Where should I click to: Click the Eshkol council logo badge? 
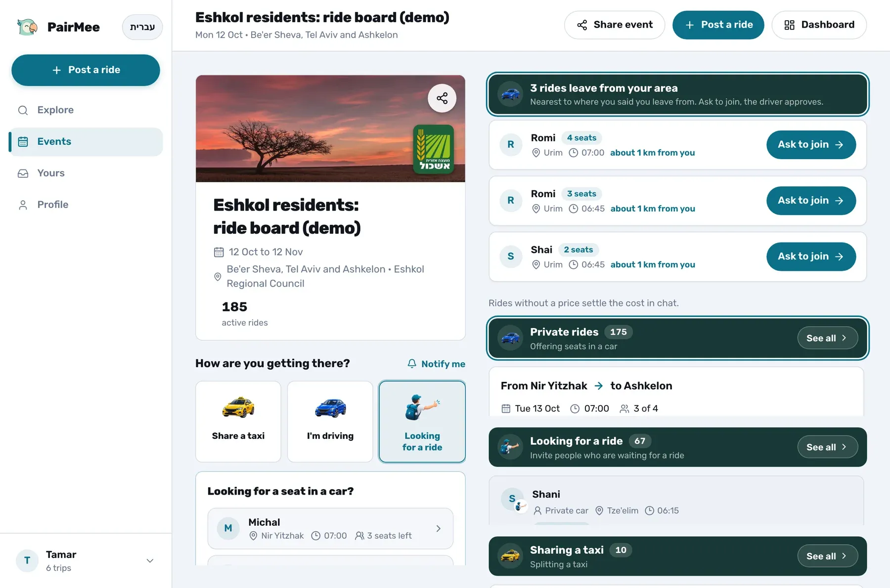(x=434, y=149)
